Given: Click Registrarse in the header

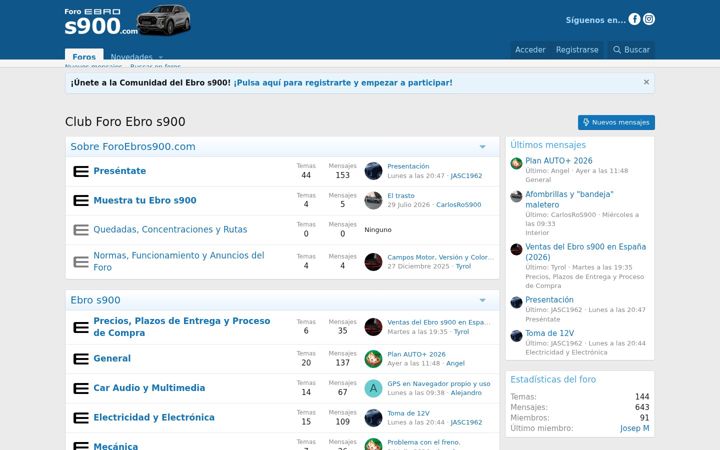Looking at the screenshot, I should coord(577,50).
